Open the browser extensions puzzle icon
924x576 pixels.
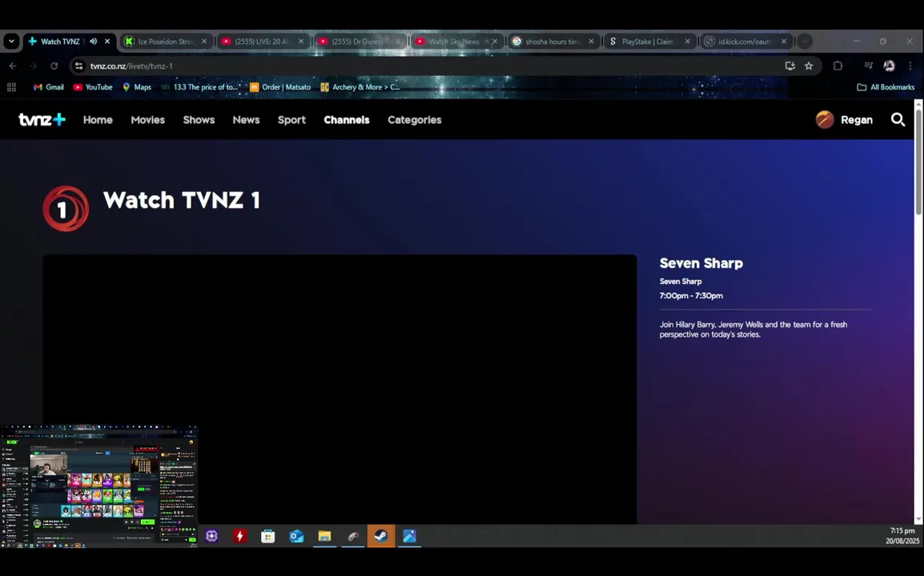click(x=838, y=66)
